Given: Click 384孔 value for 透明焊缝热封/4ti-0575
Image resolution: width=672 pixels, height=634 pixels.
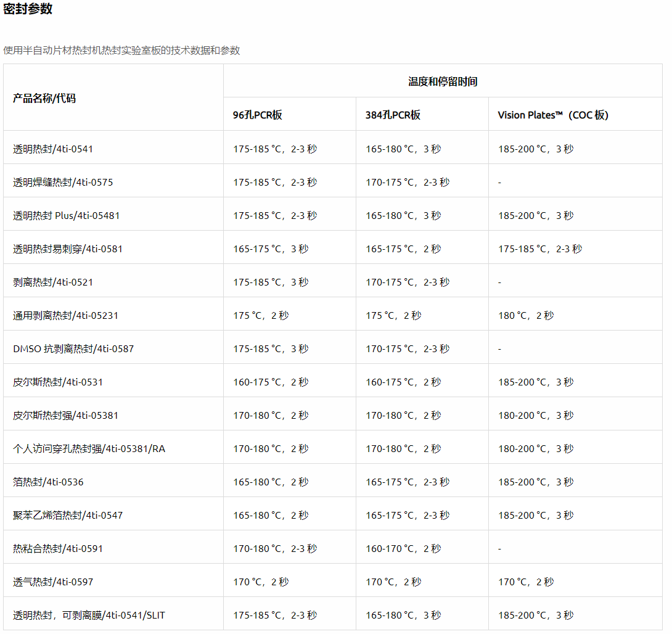Looking at the screenshot, I should pyautogui.click(x=408, y=182).
